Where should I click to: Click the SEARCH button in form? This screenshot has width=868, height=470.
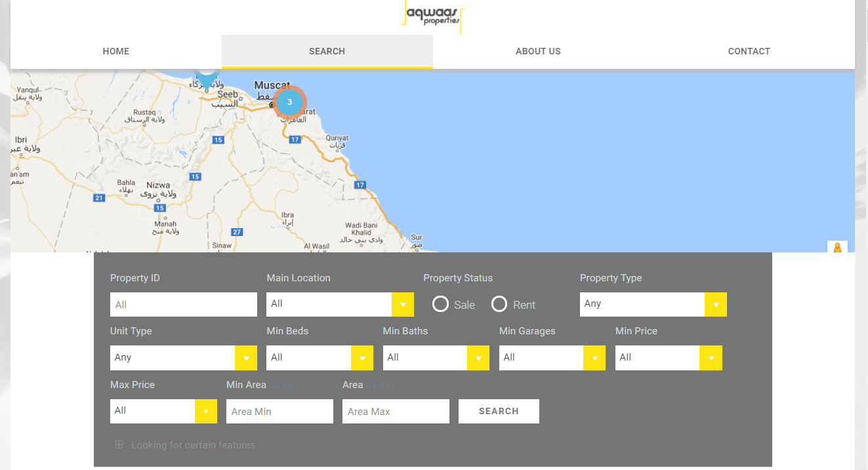click(x=499, y=411)
